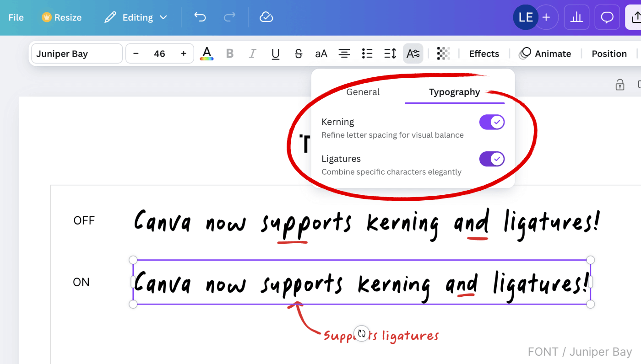Open the Animate option

point(545,54)
